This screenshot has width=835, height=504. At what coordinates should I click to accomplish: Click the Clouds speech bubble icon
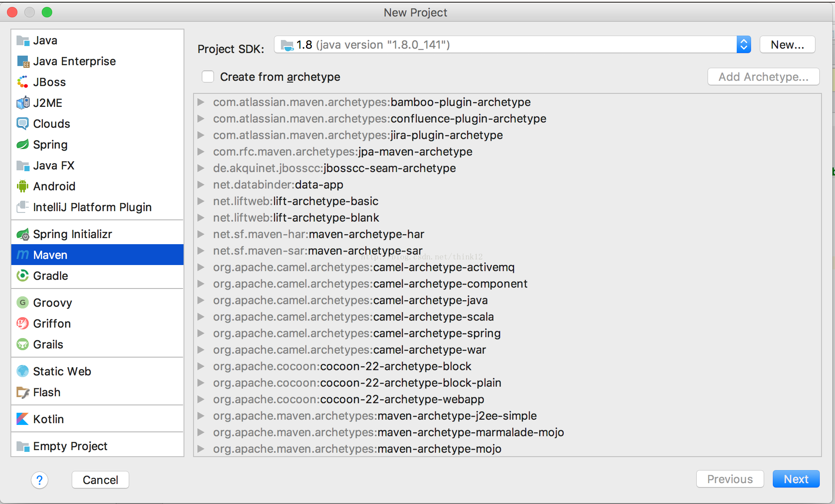coord(23,124)
